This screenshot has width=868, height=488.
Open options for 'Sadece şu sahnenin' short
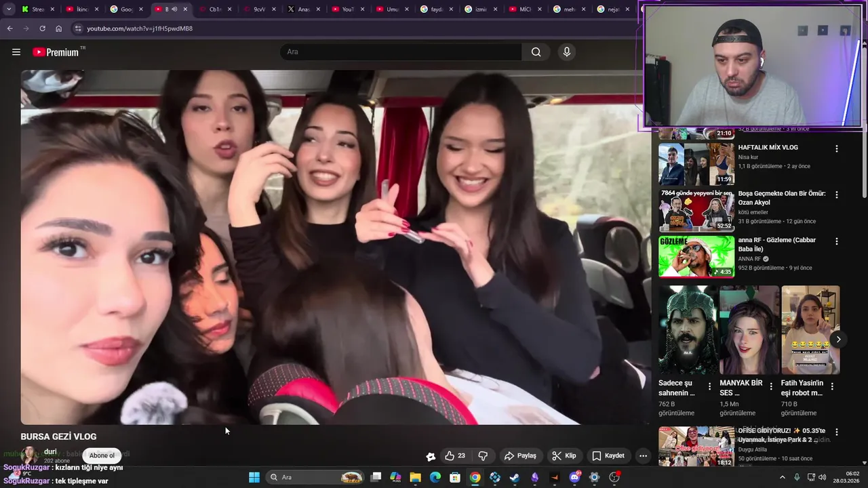coord(709,386)
